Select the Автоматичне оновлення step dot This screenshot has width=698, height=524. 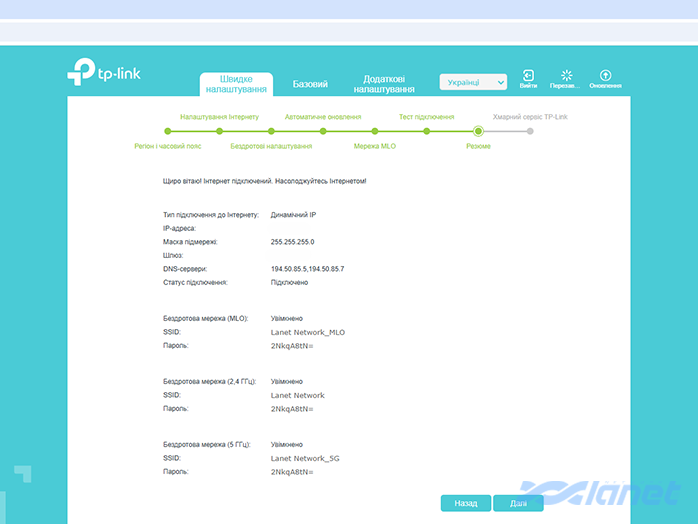point(323,131)
